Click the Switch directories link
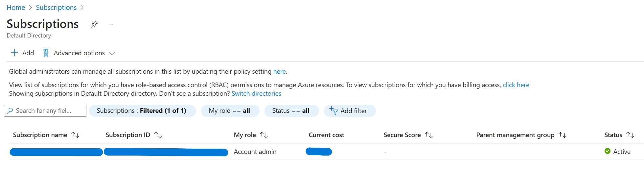The height and width of the screenshot is (171, 644). coord(256,93)
